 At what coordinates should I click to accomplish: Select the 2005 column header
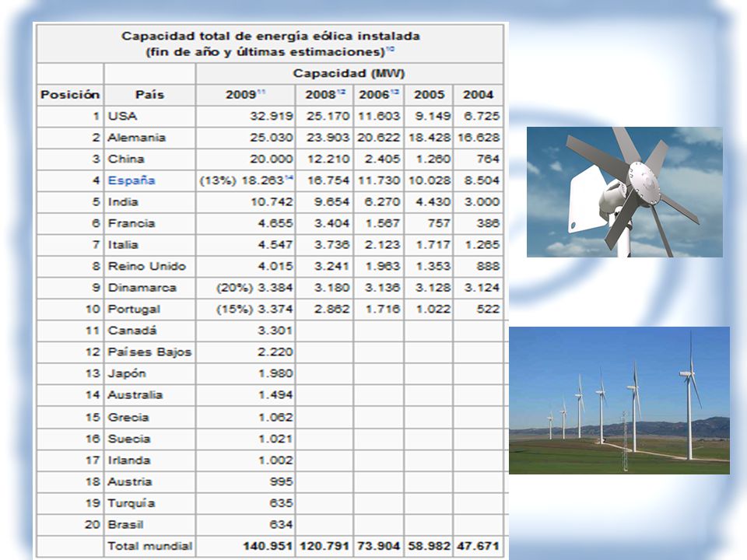[x=429, y=95]
